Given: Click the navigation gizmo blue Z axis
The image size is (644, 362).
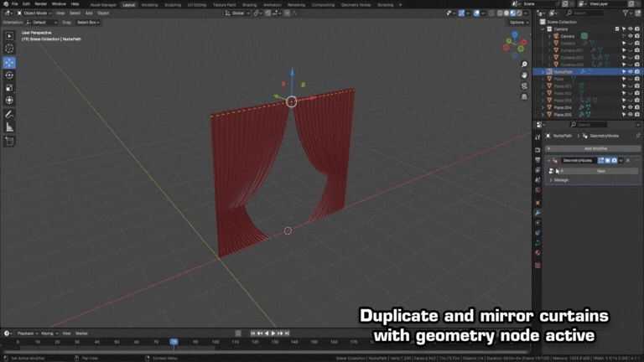Looking at the screenshot, I should [515, 34].
